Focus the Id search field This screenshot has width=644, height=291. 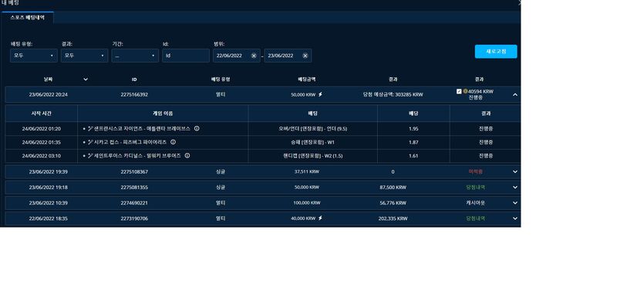click(186, 56)
